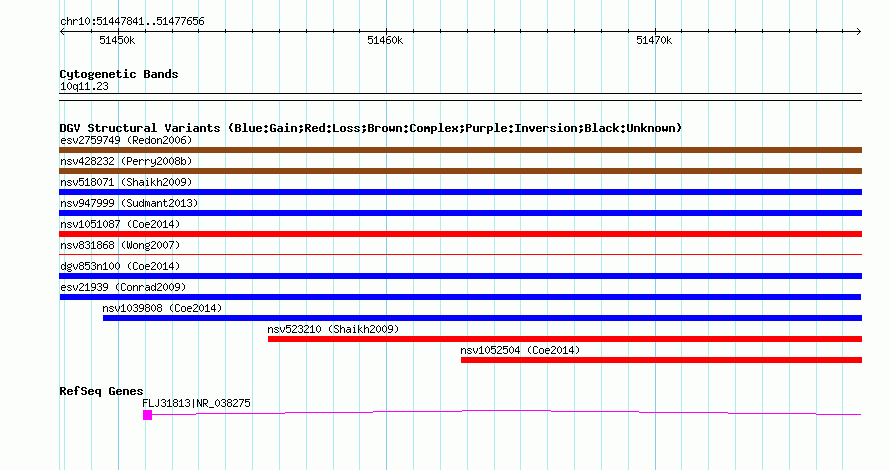
Task: Select the nsv947999 (Sudmant2013) label
Action: (129, 203)
